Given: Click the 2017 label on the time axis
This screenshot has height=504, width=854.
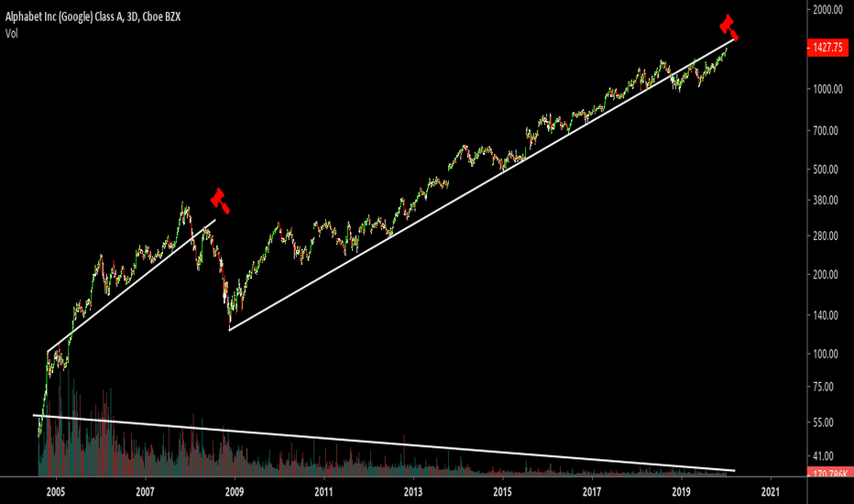Looking at the screenshot, I should 592,492.
